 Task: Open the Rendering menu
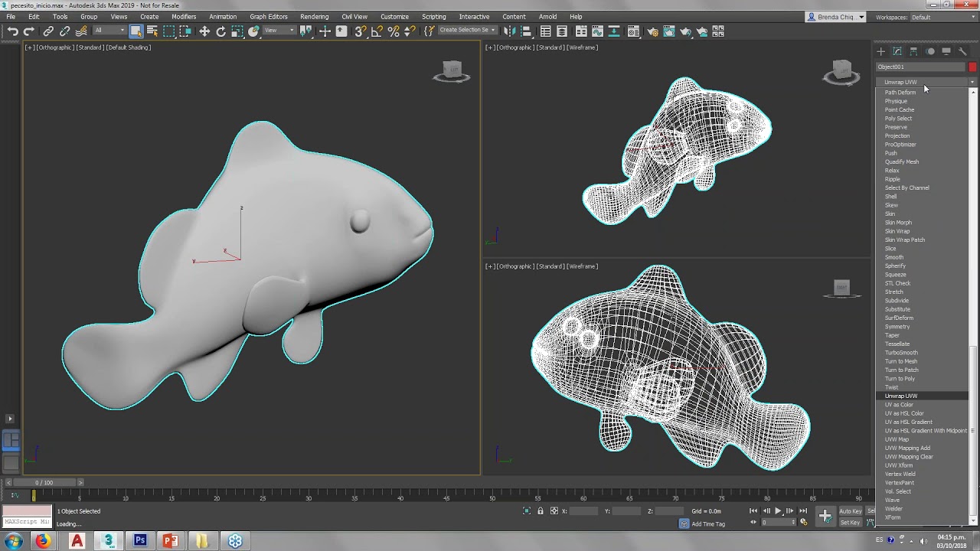(314, 17)
